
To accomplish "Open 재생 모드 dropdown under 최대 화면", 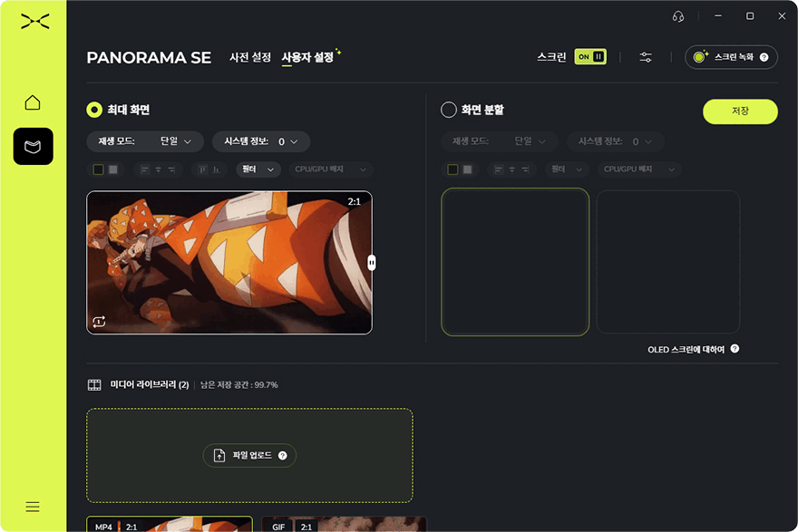I will 145,141.
